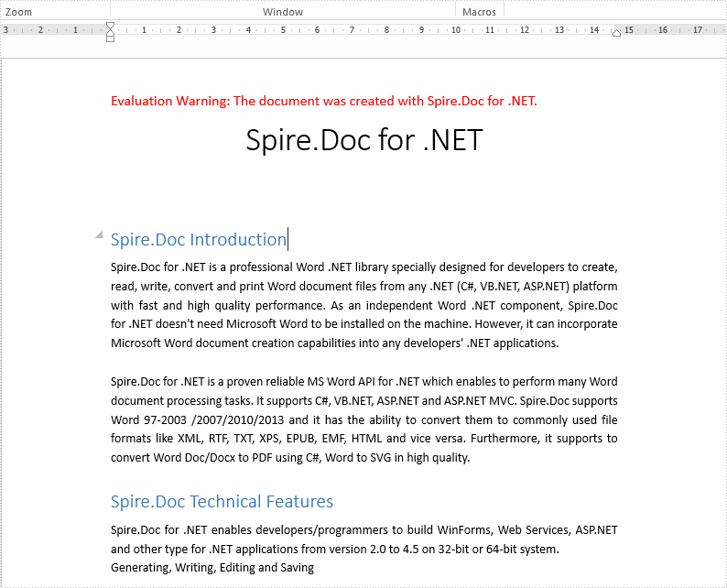Viewport: 727px width, 588px height.
Task: Click the first paragraph starting 'Spire.Doc for .NET is a professional'
Action: pos(364,305)
